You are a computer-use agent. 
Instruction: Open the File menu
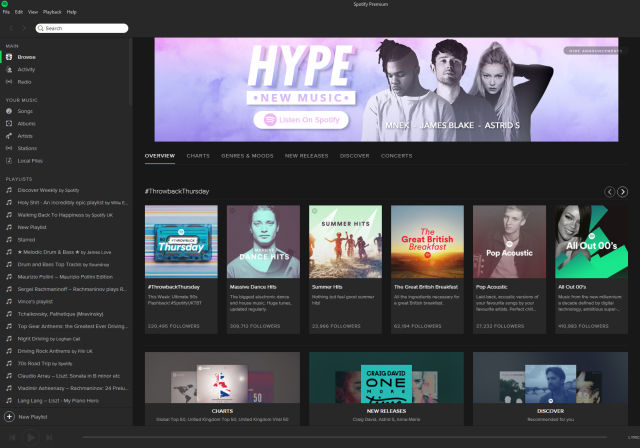6,12
